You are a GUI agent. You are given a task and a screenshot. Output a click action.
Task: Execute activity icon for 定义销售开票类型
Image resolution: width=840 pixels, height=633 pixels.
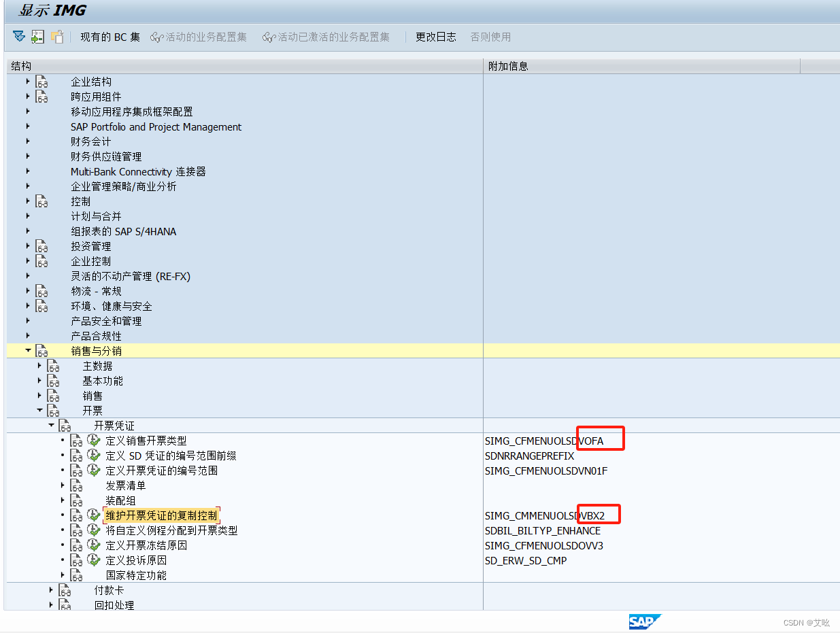94,441
